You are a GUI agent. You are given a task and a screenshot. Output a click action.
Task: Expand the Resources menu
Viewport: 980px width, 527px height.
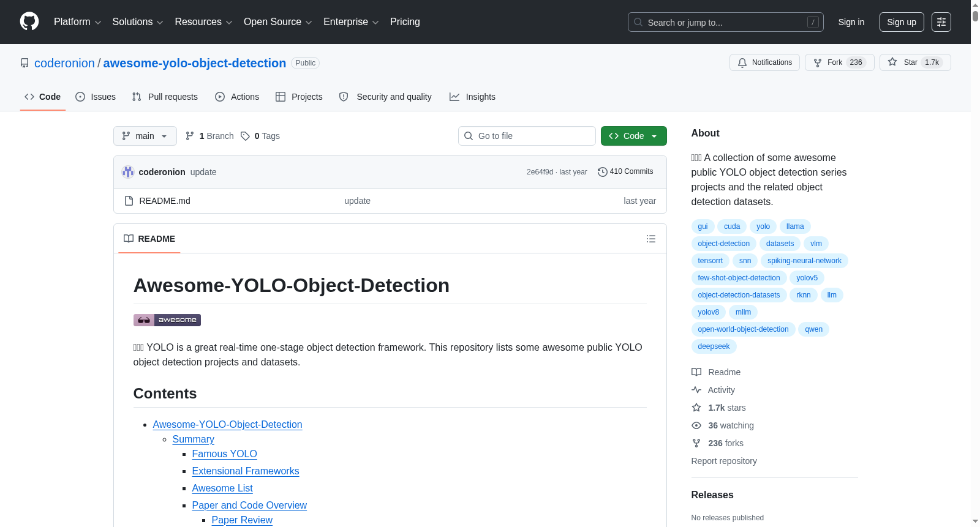pyautogui.click(x=203, y=22)
